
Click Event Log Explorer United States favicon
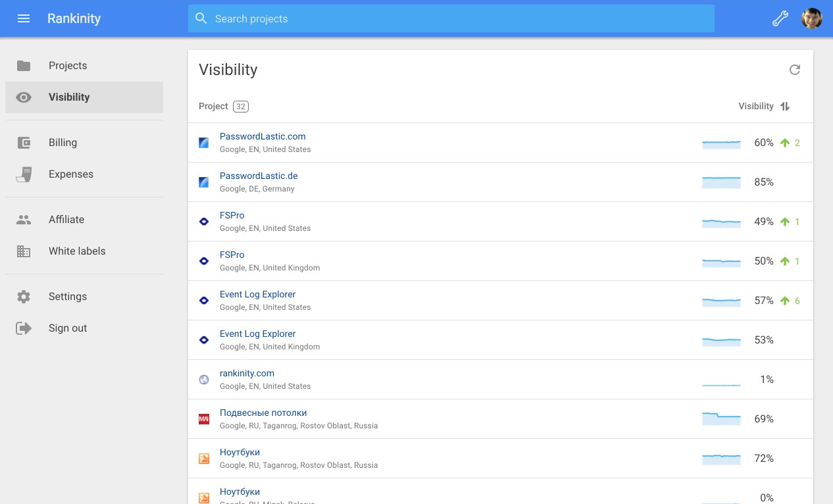[x=204, y=301]
